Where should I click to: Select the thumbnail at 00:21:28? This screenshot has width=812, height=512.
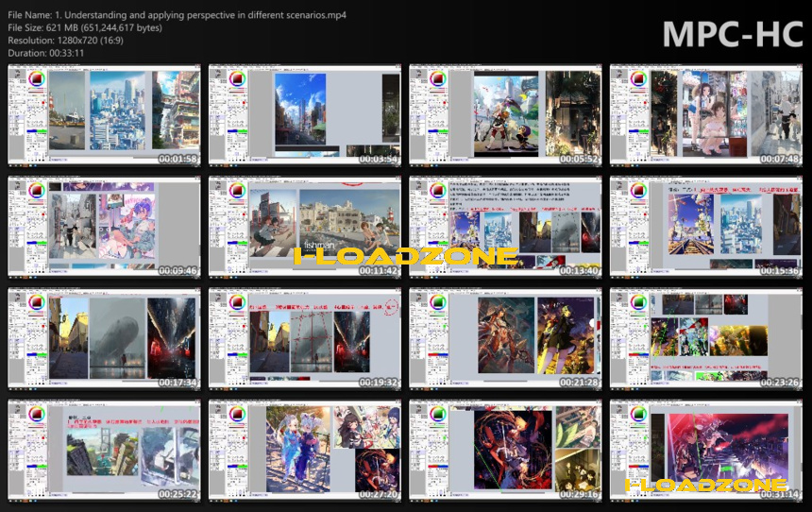pos(505,339)
